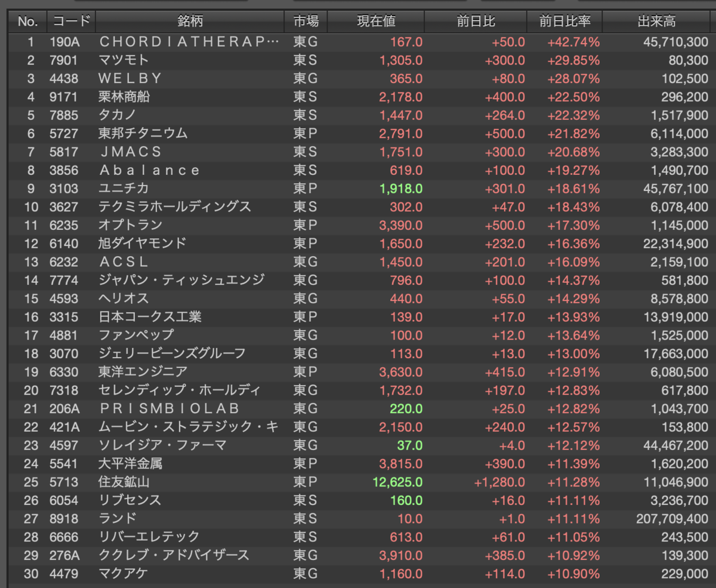This screenshot has width=716, height=588.
Task: Select the ソレイジア・ファーマ stock name
Action: tap(162, 445)
